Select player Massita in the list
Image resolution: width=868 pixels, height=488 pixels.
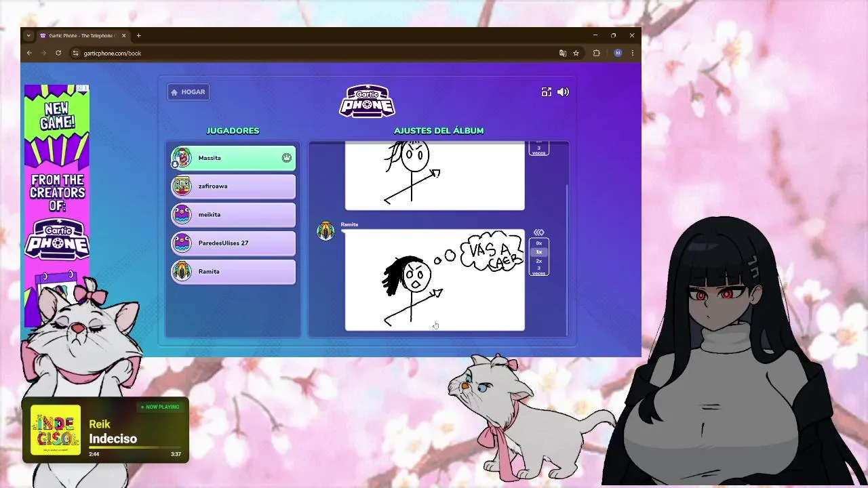click(233, 158)
